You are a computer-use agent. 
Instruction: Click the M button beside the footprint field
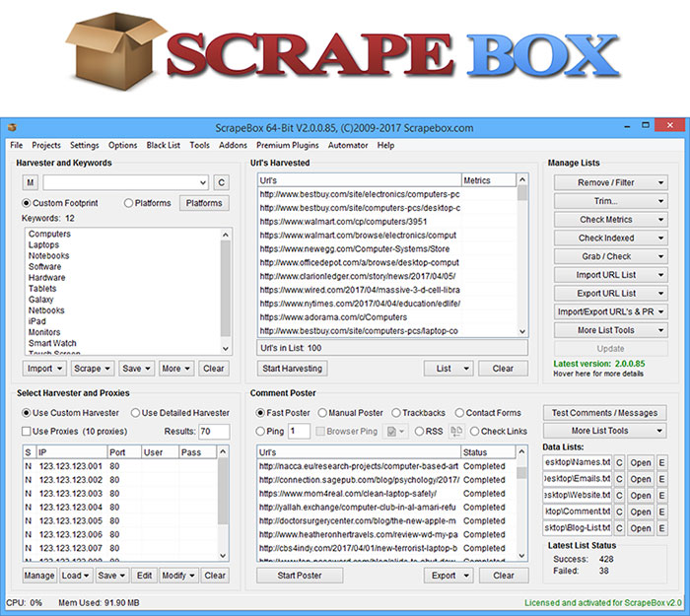(x=30, y=182)
